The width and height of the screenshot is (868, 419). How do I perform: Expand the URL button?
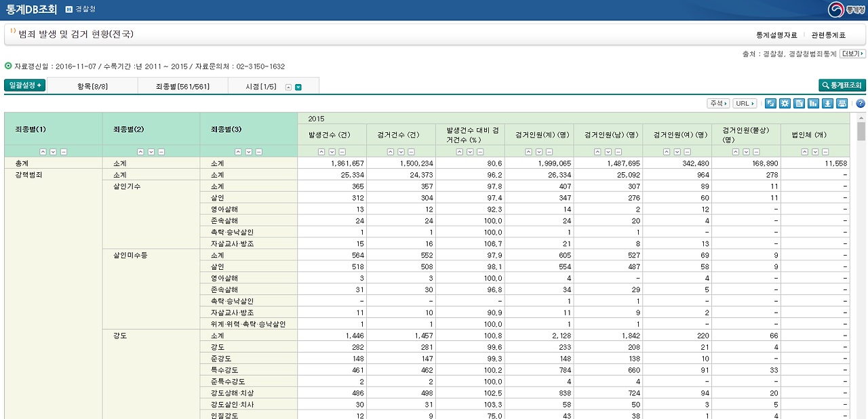coord(745,104)
